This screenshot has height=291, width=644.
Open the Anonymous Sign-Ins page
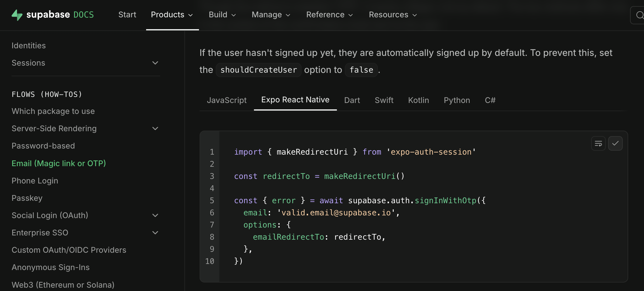pos(50,267)
